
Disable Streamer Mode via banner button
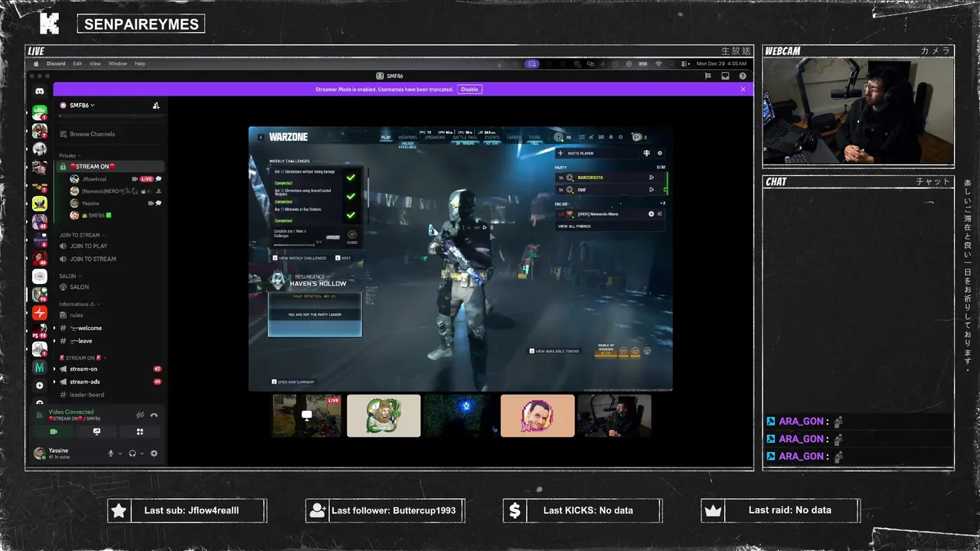click(x=469, y=90)
